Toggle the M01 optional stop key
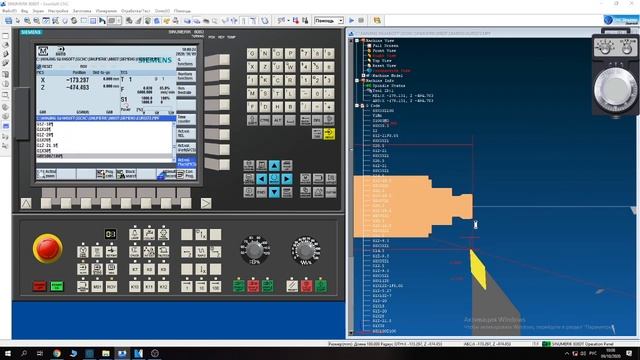 click(97, 287)
